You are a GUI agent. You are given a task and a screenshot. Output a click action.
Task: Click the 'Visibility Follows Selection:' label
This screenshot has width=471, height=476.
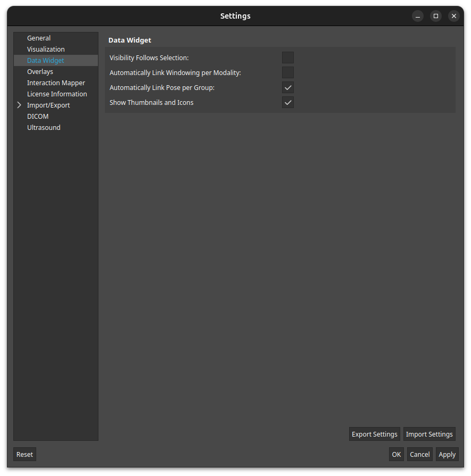[x=149, y=58]
